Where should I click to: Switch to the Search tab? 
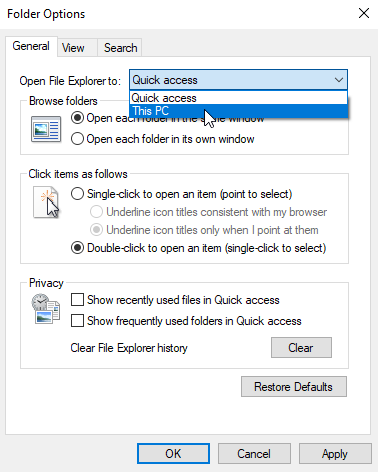120,48
